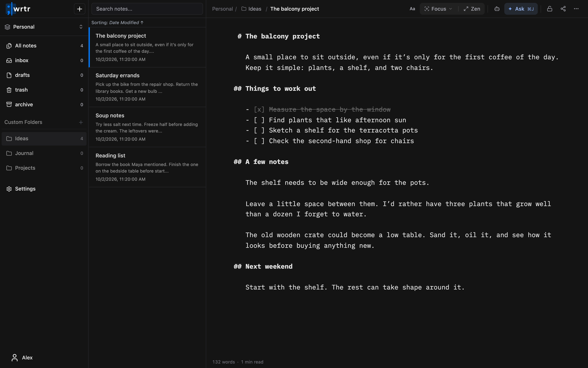Open the inbox folder
The height and width of the screenshot is (368, 588).
coord(44,60)
